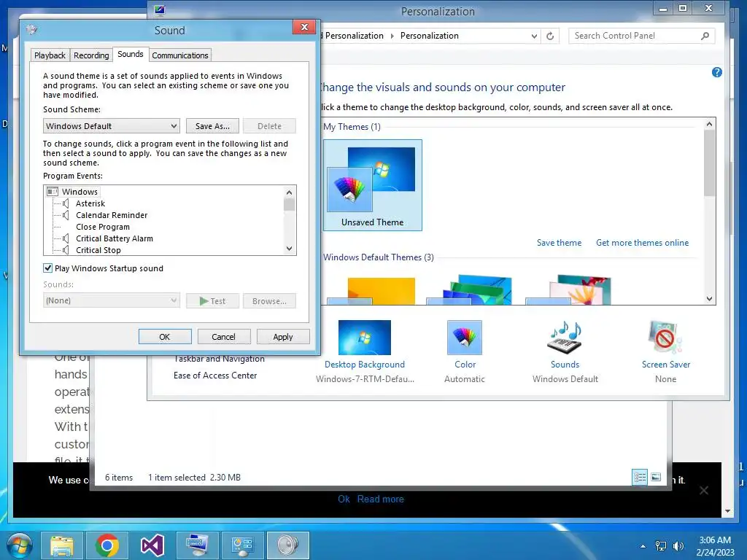This screenshot has height=560, width=747.
Task: Click the volume icon in system tray
Action: pos(678,546)
